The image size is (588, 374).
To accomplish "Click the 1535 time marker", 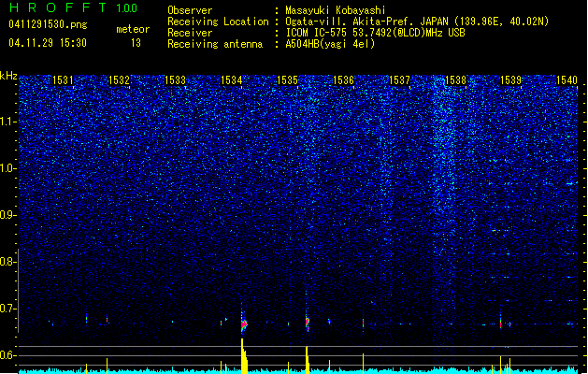I will (x=287, y=79).
